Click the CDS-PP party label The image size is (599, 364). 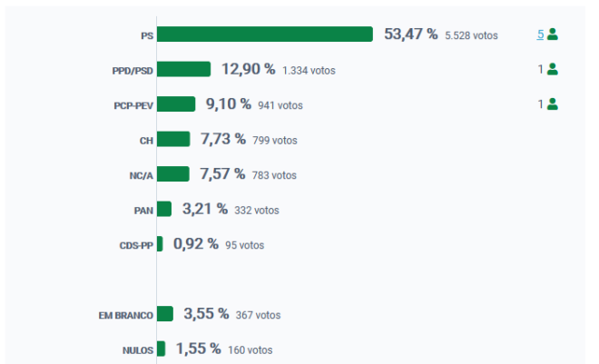pos(136,246)
